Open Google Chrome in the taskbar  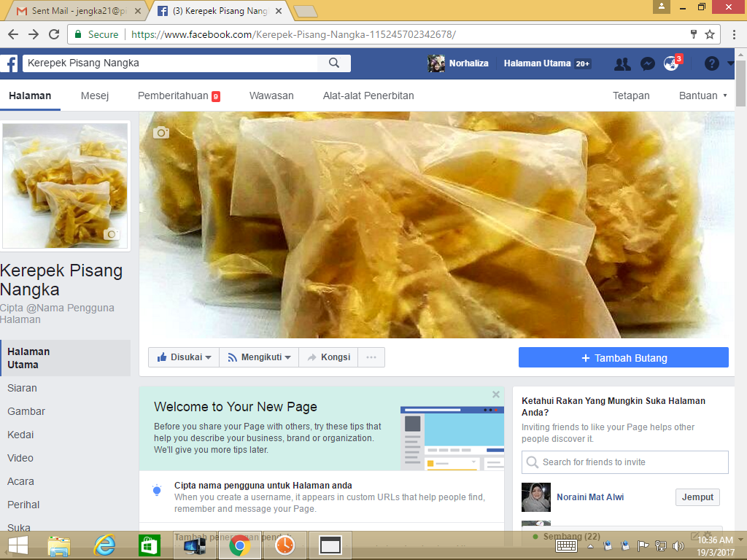(x=239, y=545)
